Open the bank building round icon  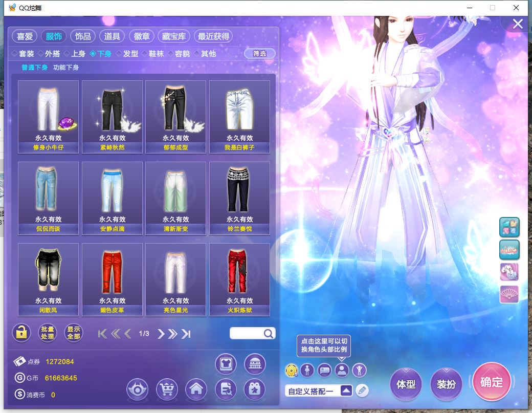click(255, 364)
